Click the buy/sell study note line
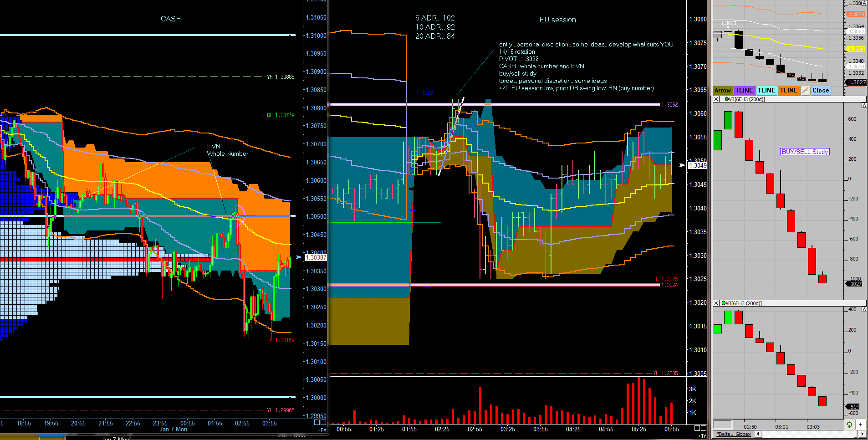 pyautogui.click(x=518, y=73)
